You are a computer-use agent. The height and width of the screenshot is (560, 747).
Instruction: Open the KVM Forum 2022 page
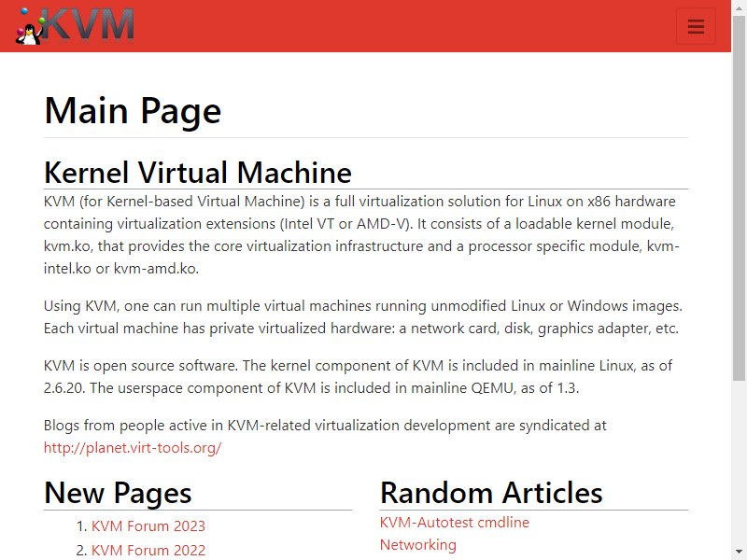point(148,550)
